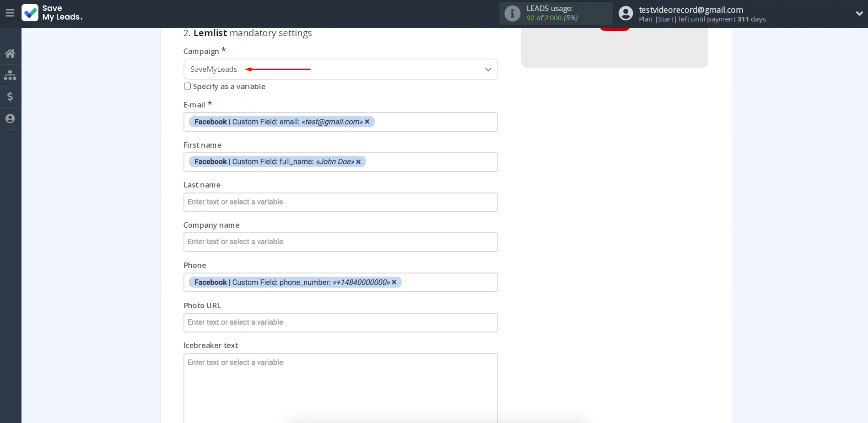Screen dimensions: 868x423
Task: Focus the Photo URL input field
Action: [x=340, y=322]
